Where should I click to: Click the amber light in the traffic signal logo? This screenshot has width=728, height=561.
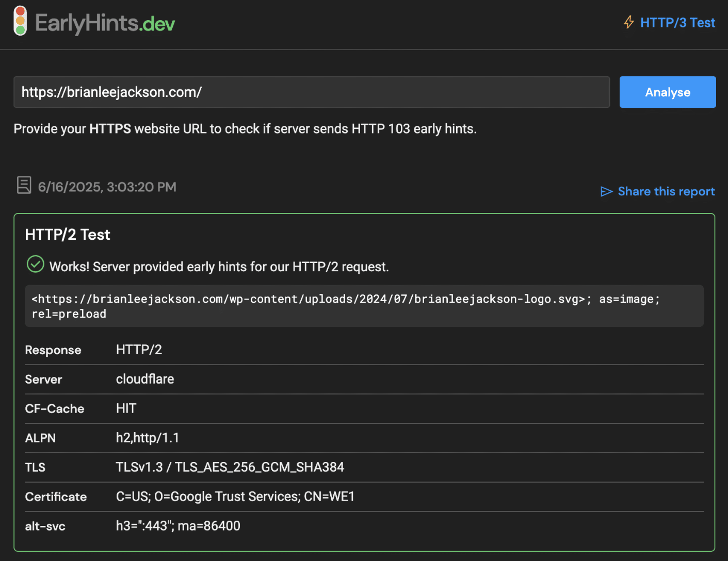point(20,21)
